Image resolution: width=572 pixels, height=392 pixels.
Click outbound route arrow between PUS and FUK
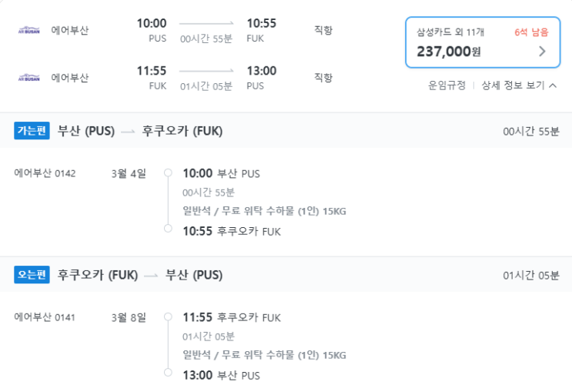click(206, 24)
